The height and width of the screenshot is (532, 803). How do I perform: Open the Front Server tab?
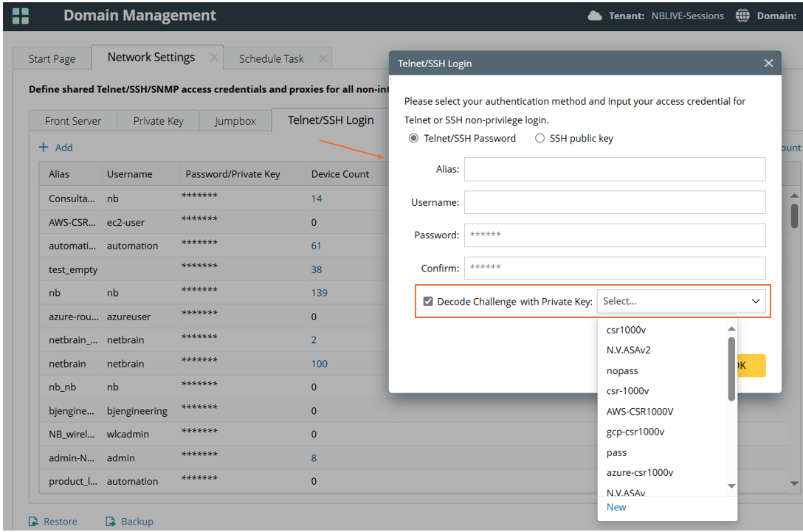click(x=73, y=121)
